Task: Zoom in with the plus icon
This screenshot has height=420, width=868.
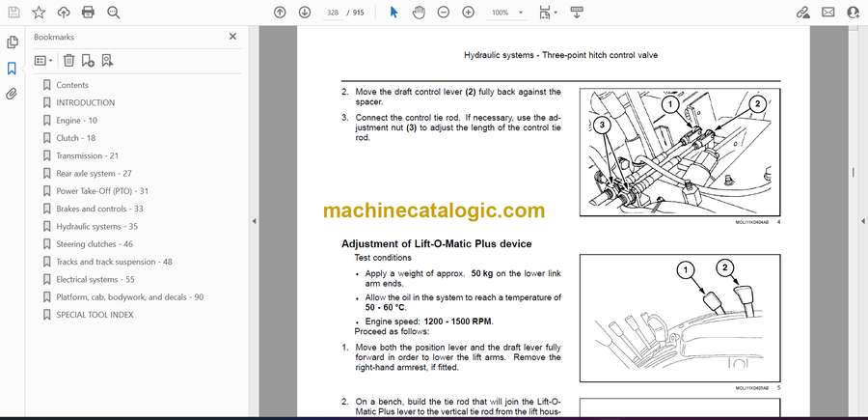Action: (x=469, y=13)
